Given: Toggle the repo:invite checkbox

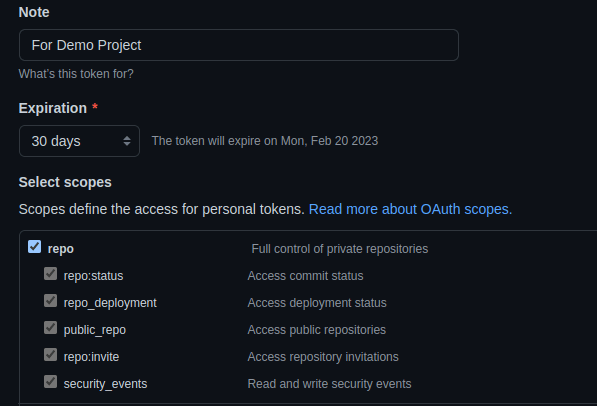Looking at the screenshot, I should click(x=50, y=355).
